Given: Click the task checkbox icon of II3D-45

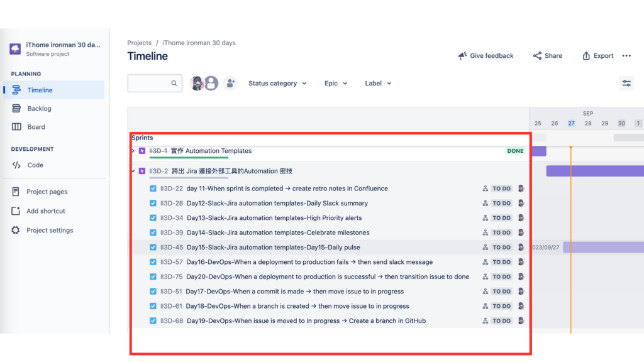Looking at the screenshot, I should click(x=153, y=248).
